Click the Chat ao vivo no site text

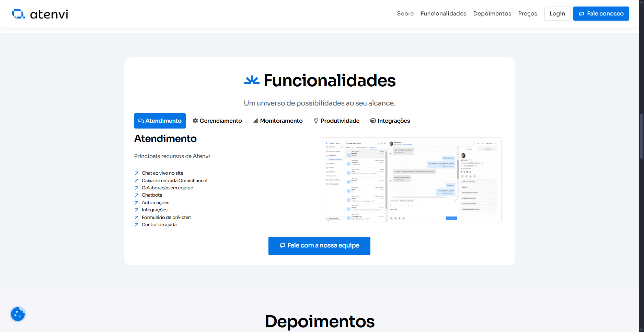pos(163,173)
